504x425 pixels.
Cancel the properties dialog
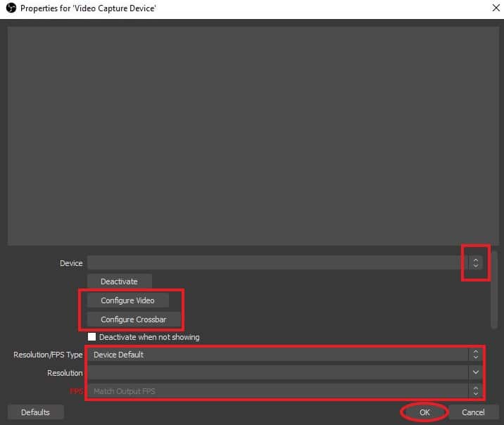[x=473, y=412]
